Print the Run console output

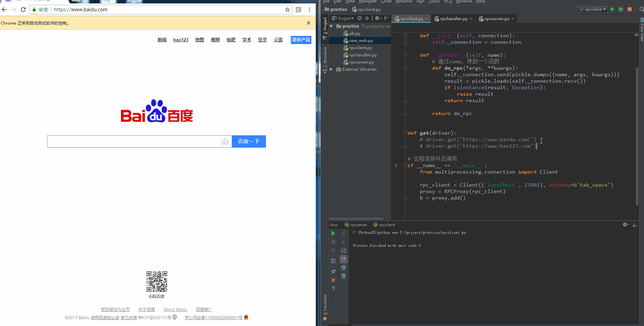coord(344,268)
